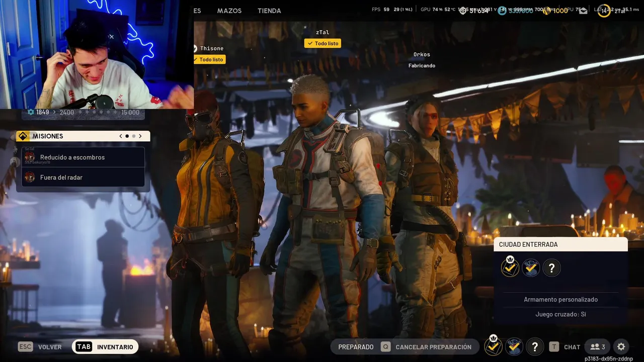644x362 pixels.
Task: Click zTaL's Todo listo badge
Action: coord(323,44)
